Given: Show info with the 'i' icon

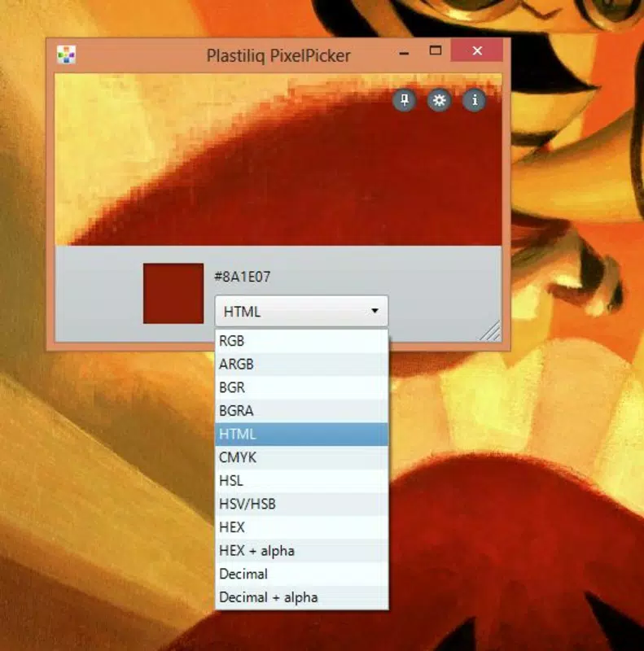Looking at the screenshot, I should coord(474,100).
